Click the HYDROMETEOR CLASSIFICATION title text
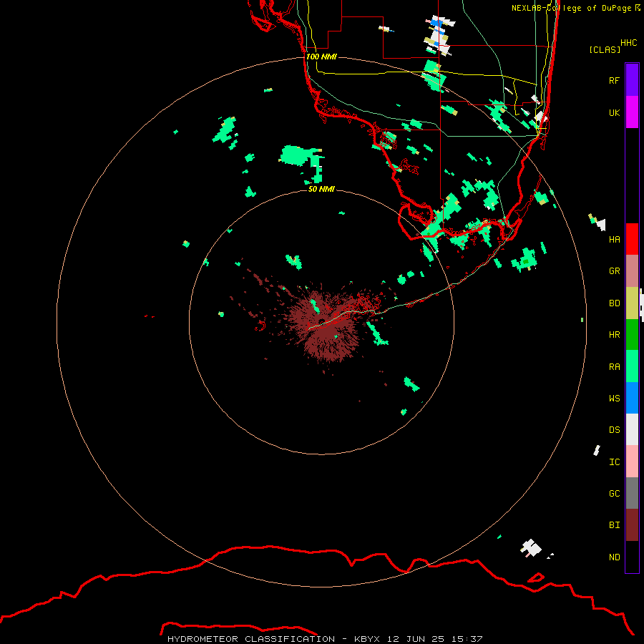 click(251, 639)
